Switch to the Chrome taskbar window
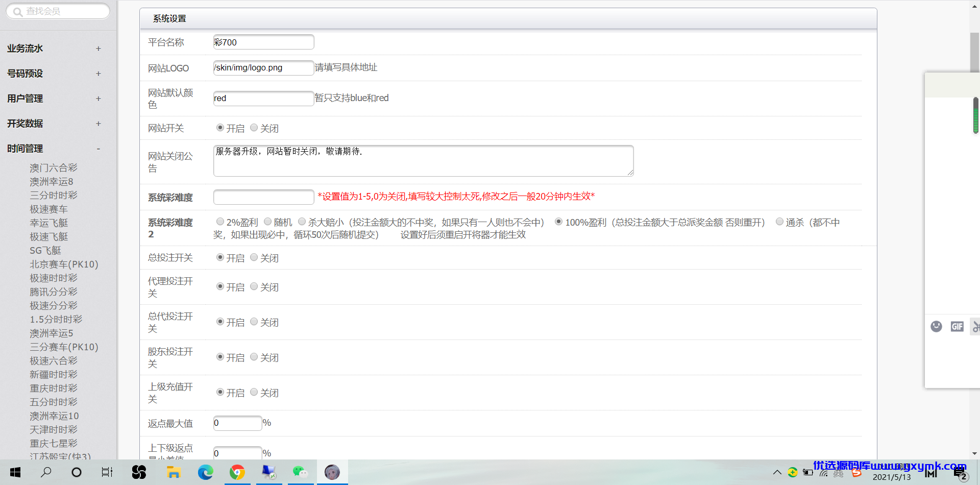This screenshot has width=980, height=485. [x=237, y=472]
